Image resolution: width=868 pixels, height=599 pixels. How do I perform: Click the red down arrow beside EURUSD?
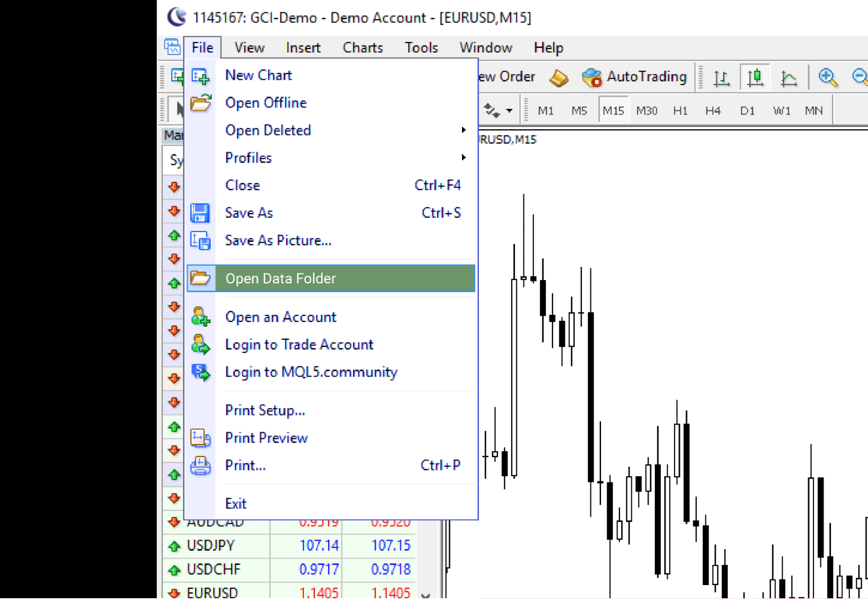pyautogui.click(x=175, y=593)
